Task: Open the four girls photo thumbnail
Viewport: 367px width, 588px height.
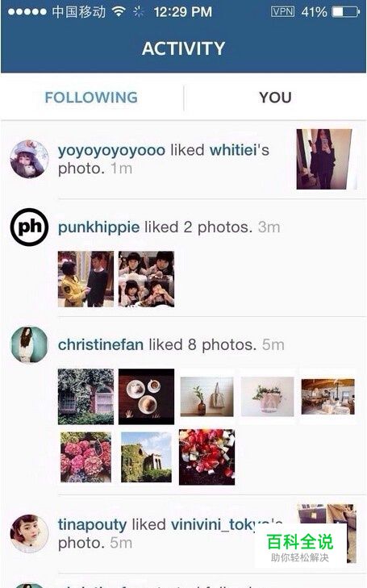Action: [x=146, y=279]
